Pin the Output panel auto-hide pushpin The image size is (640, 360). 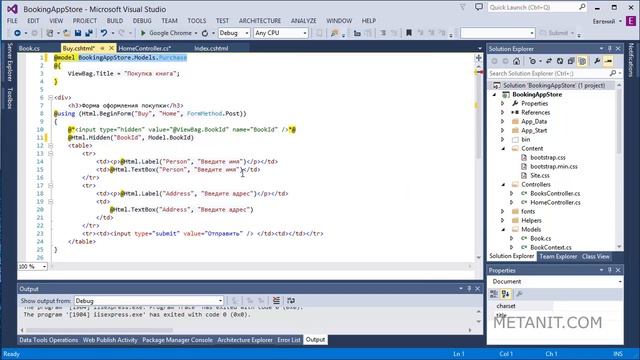[x=469, y=289]
